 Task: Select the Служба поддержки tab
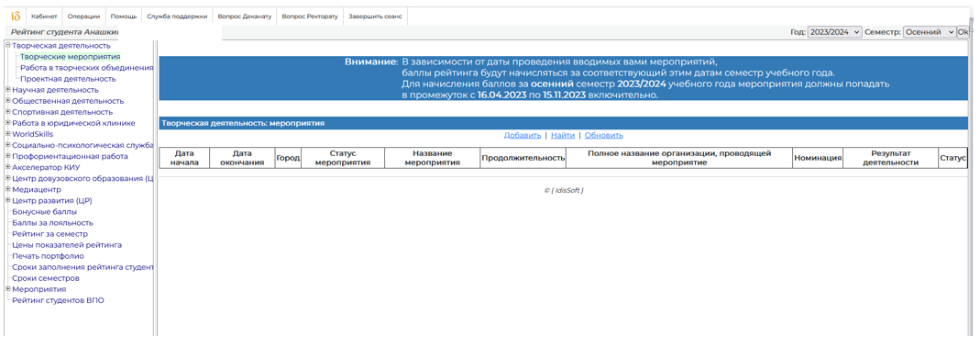point(177,17)
